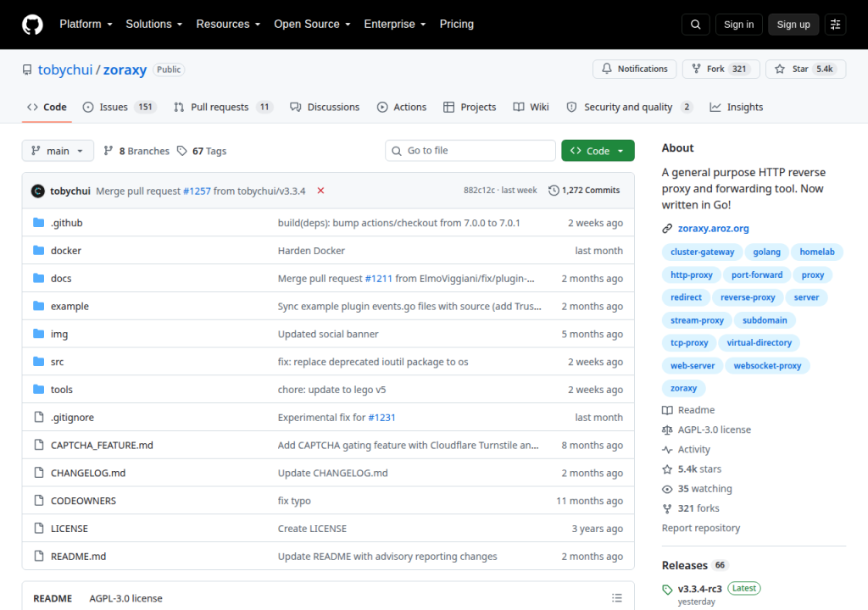This screenshot has width=868, height=610.
Task: Click the LICENSE file icon
Action: (39, 528)
